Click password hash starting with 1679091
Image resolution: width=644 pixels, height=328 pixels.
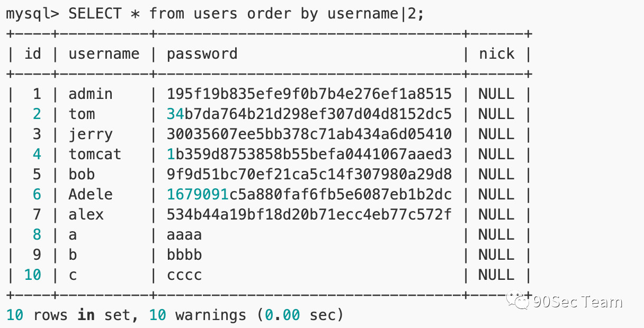coord(309,194)
